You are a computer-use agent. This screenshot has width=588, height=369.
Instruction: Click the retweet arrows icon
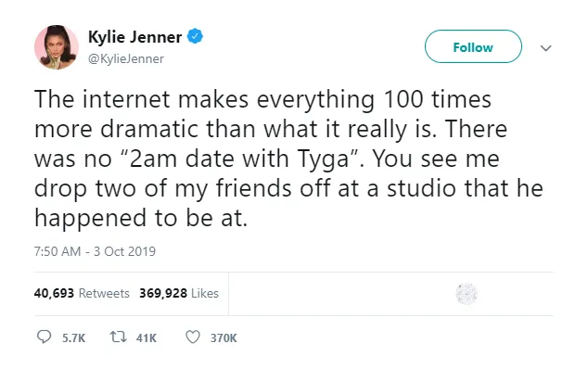[118, 337]
